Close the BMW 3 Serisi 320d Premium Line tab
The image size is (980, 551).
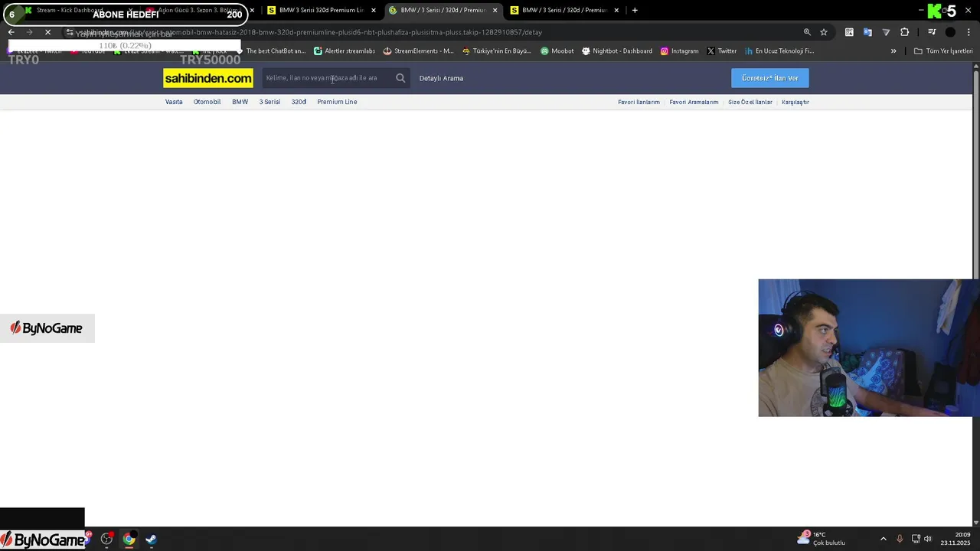click(374, 10)
